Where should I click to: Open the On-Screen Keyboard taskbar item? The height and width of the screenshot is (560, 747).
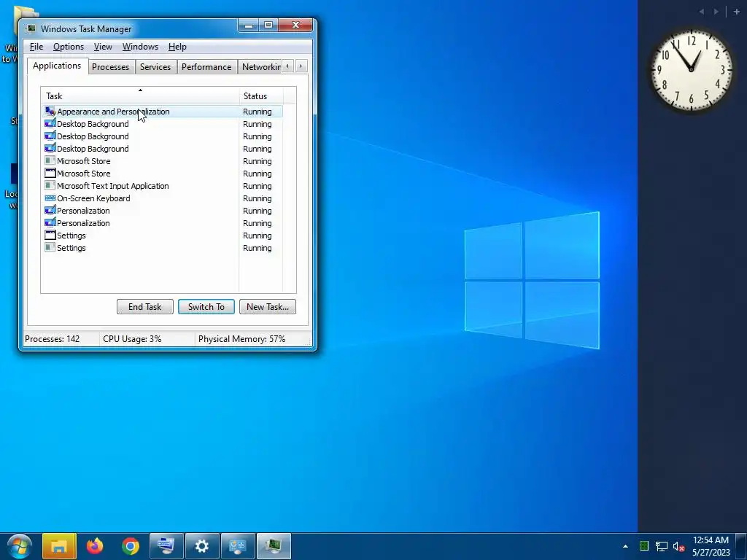[x=166, y=545]
